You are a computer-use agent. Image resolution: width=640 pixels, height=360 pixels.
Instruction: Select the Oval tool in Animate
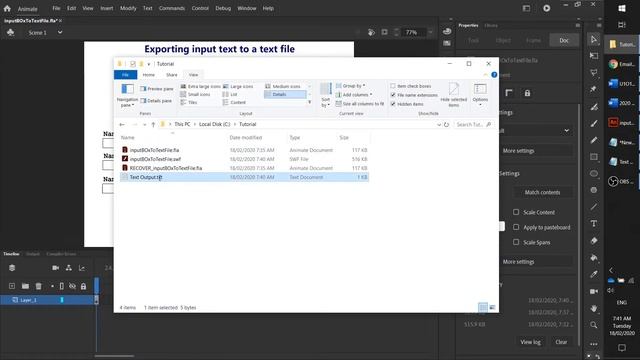(x=594, y=173)
